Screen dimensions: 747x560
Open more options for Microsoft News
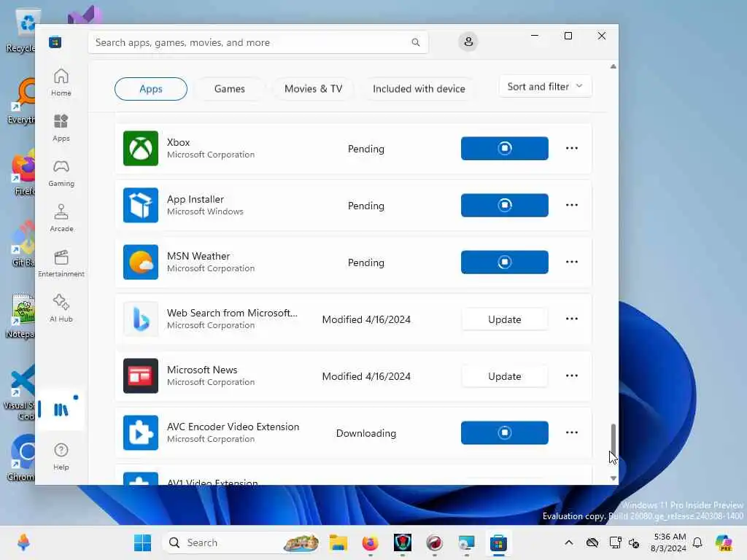pos(572,376)
